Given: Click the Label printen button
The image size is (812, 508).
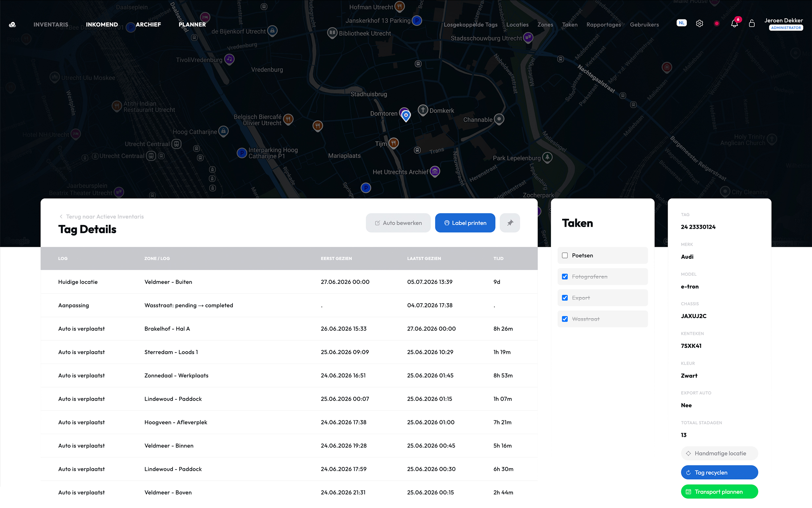Looking at the screenshot, I should [465, 223].
